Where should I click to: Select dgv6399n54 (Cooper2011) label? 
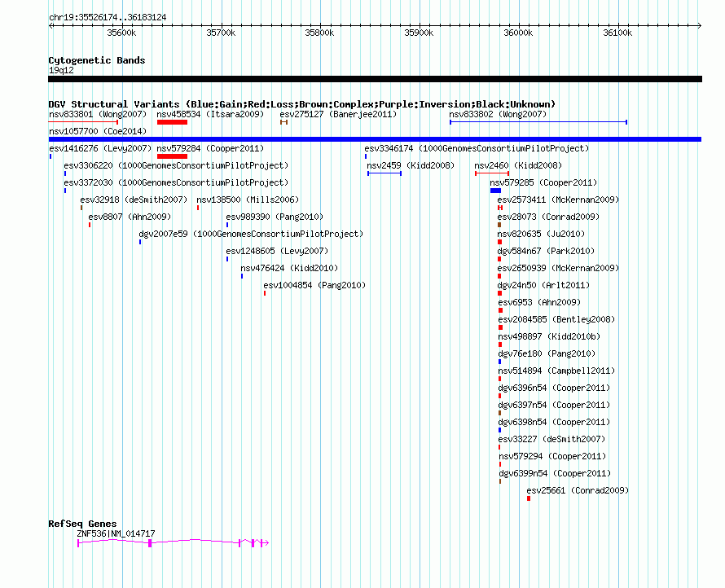pyautogui.click(x=555, y=473)
